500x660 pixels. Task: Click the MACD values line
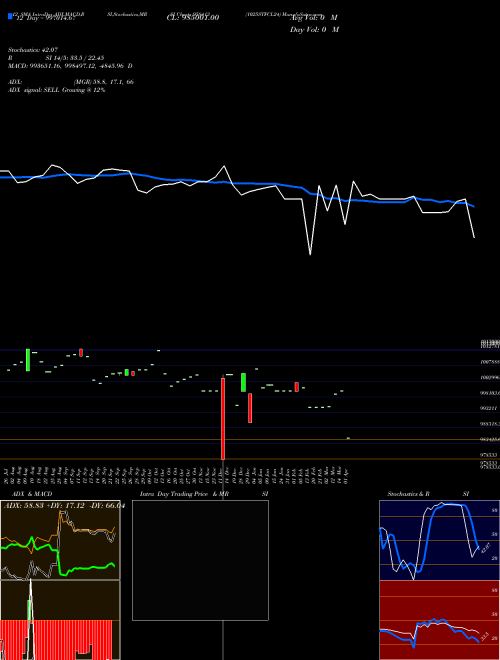pos(70,66)
